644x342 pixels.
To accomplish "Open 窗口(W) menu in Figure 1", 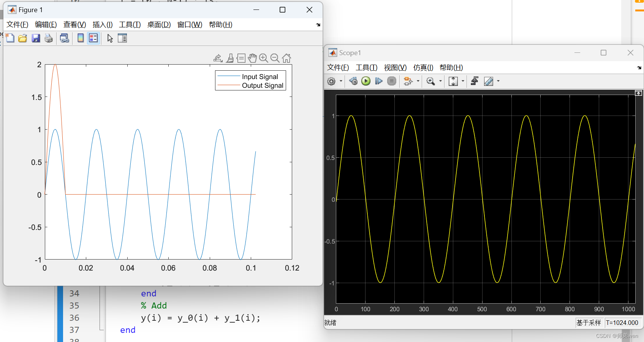I will pyautogui.click(x=190, y=25).
